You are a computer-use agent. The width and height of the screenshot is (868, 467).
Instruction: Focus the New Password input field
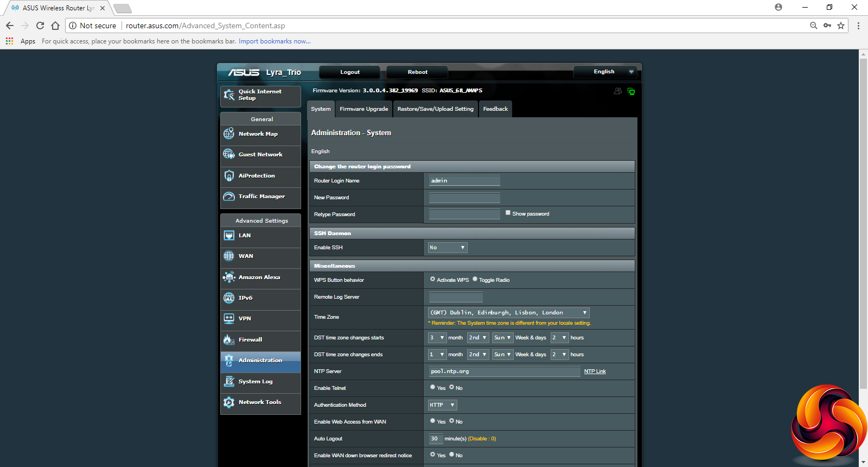[x=464, y=198]
